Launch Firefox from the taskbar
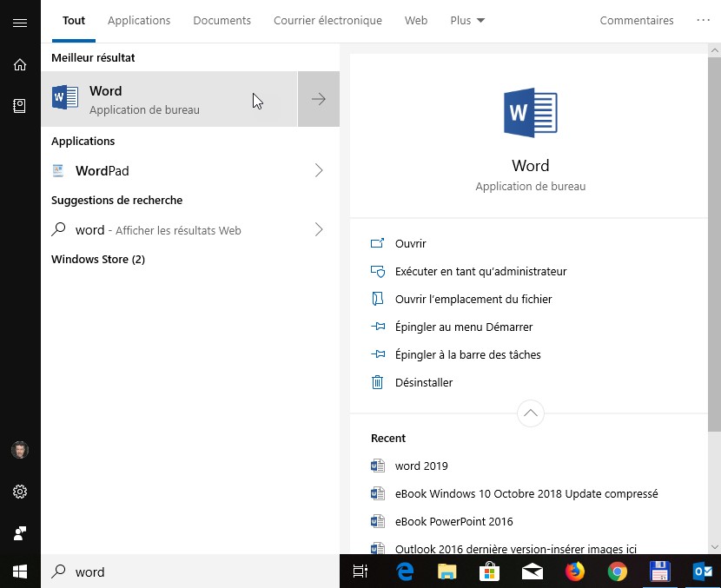 point(575,571)
